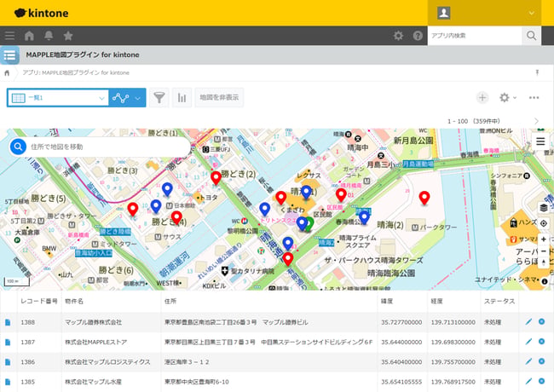Open the 一覧1 view selector dropdown

pyautogui.click(x=58, y=98)
